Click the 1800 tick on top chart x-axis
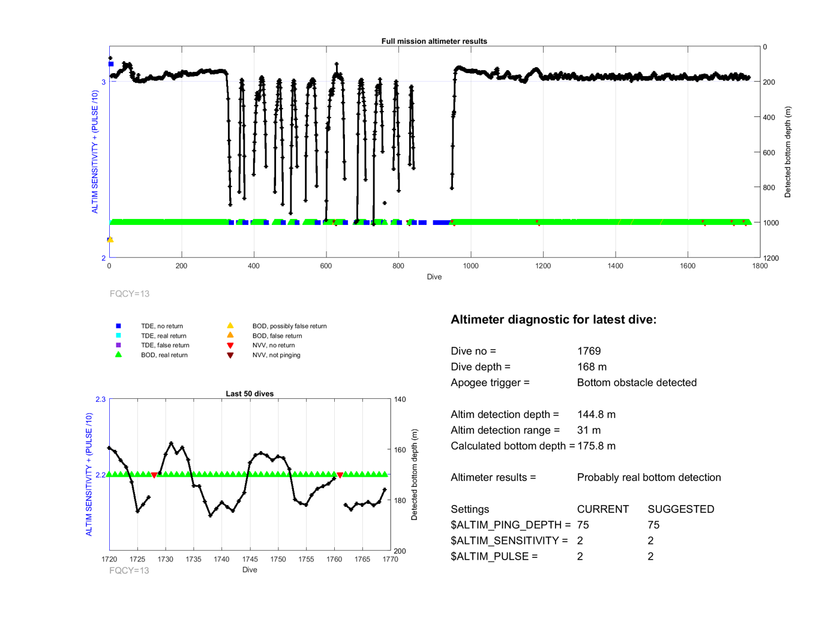The width and height of the screenshot is (840, 619). coord(760,266)
